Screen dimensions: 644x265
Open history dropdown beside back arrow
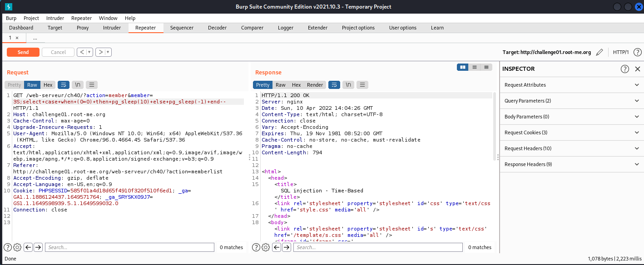pos(89,52)
